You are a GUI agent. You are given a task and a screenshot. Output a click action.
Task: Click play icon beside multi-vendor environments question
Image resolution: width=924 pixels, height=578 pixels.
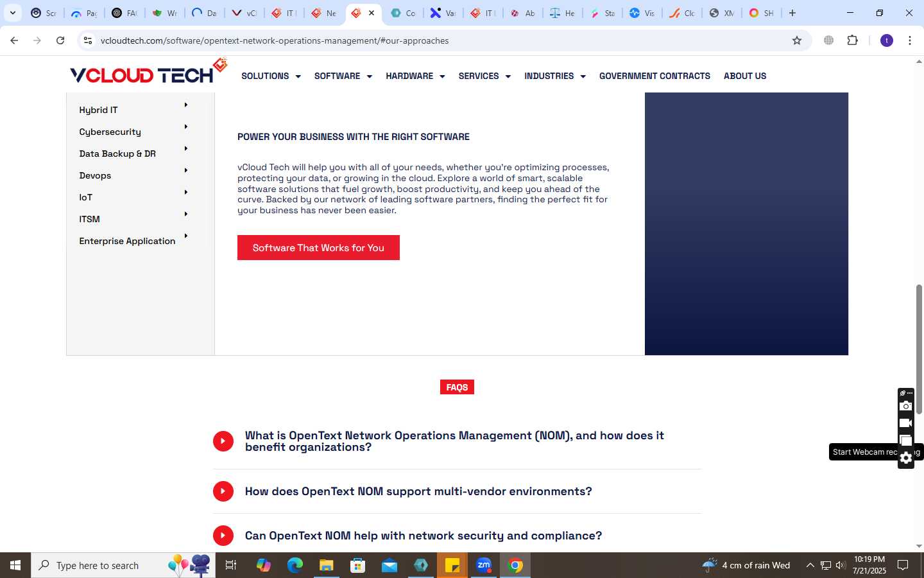pyautogui.click(x=223, y=491)
